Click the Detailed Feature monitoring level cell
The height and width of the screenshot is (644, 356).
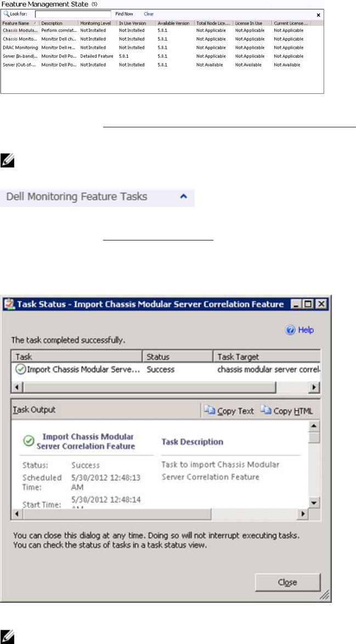97,56
